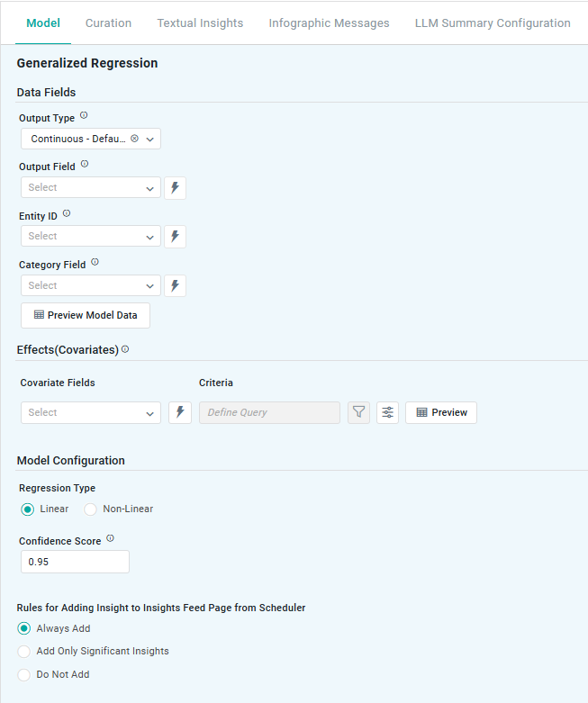Select the Non-Linear regression type
Screen dimensions: 588x703
click(91, 509)
